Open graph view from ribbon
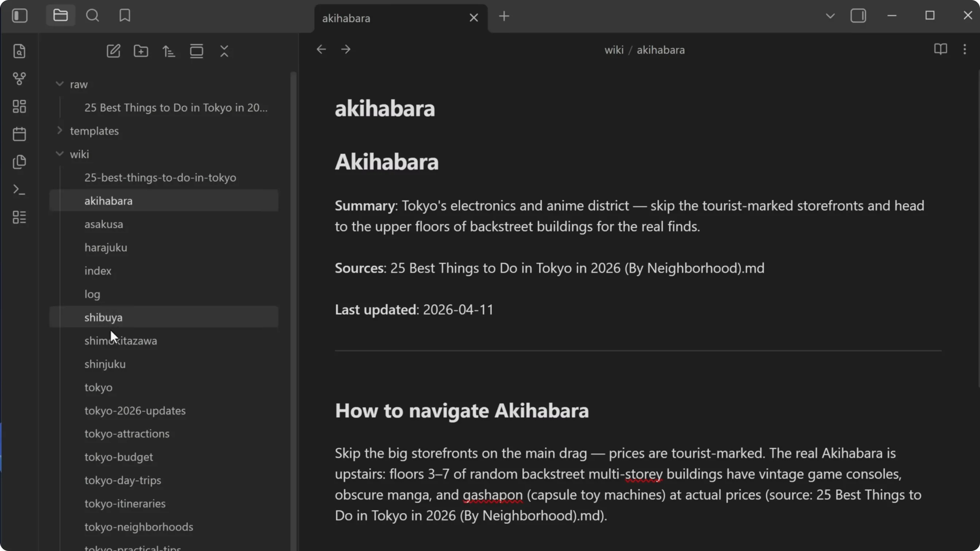The image size is (980, 551). tap(19, 79)
